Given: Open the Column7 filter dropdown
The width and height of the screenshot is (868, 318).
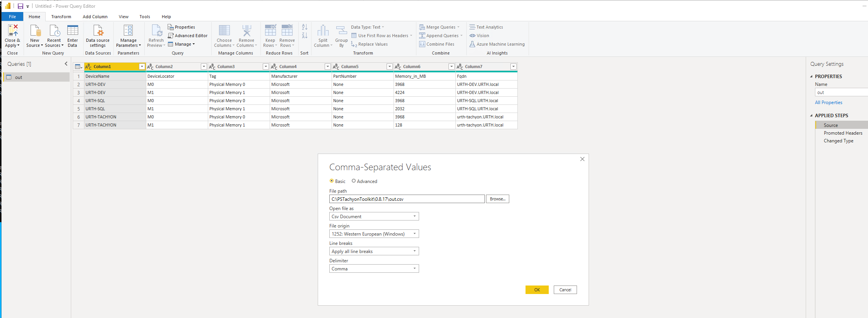Looking at the screenshot, I should (514, 67).
